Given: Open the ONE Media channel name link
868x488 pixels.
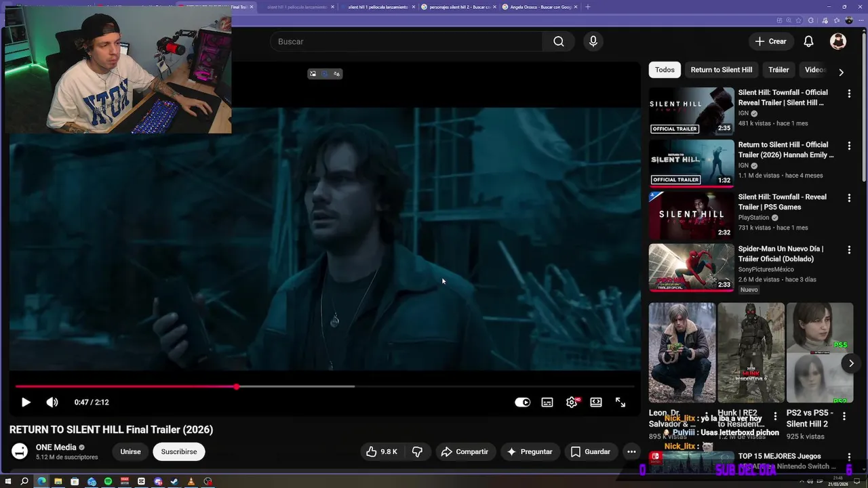Looking at the screenshot, I should point(56,447).
